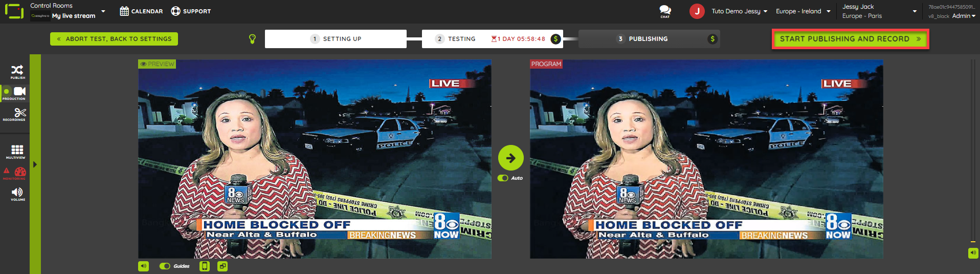Click the lightbulb tips icon
Viewport: 980px width, 274px height.
pos(252,39)
